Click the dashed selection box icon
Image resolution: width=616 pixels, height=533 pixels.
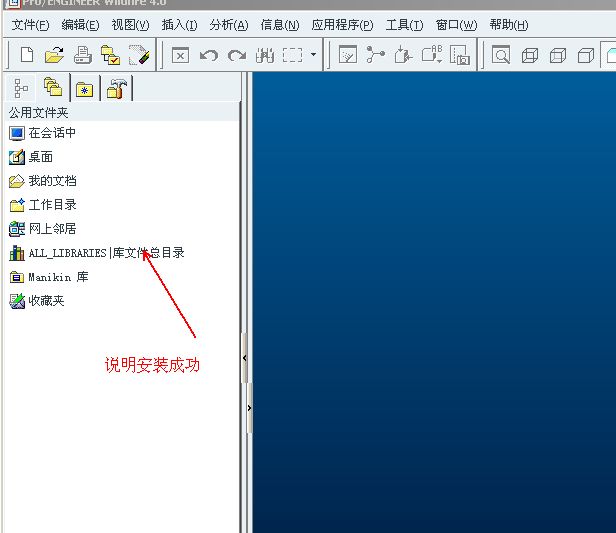point(293,55)
